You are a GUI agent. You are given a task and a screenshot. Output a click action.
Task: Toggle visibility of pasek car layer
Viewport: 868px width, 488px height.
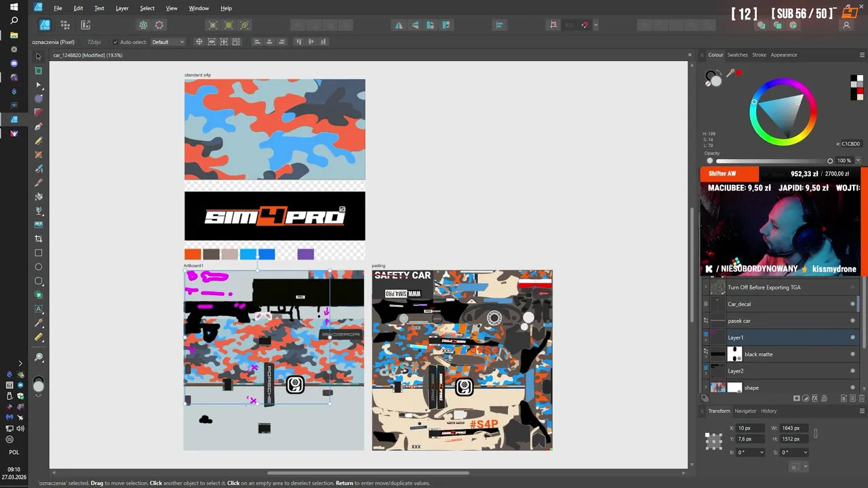pyautogui.click(x=852, y=321)
